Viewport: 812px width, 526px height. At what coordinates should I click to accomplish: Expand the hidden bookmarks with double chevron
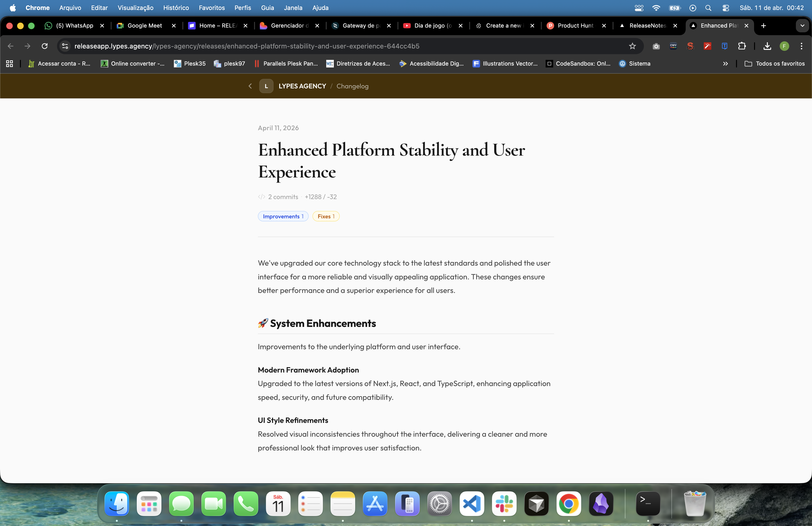click(726, 63)
